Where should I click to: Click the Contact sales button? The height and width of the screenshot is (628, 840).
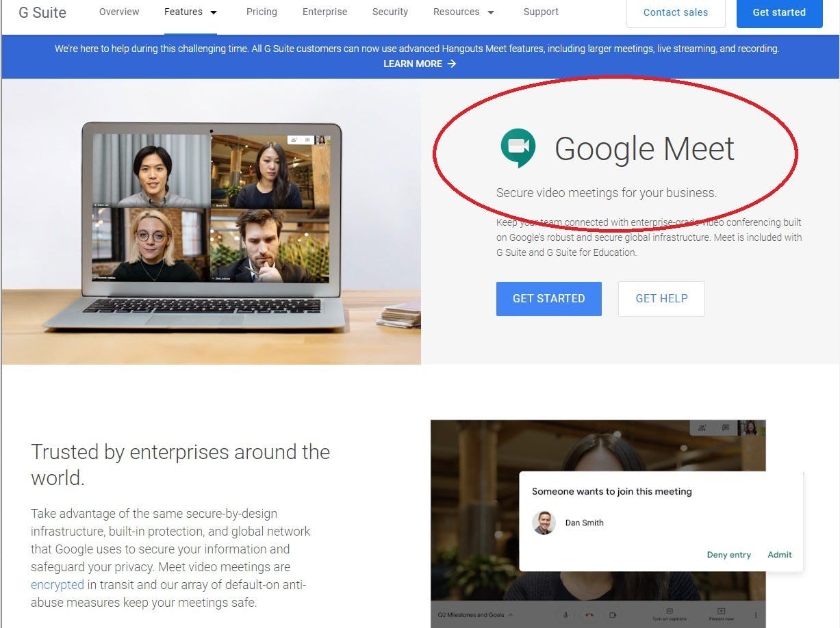[676, 12]
